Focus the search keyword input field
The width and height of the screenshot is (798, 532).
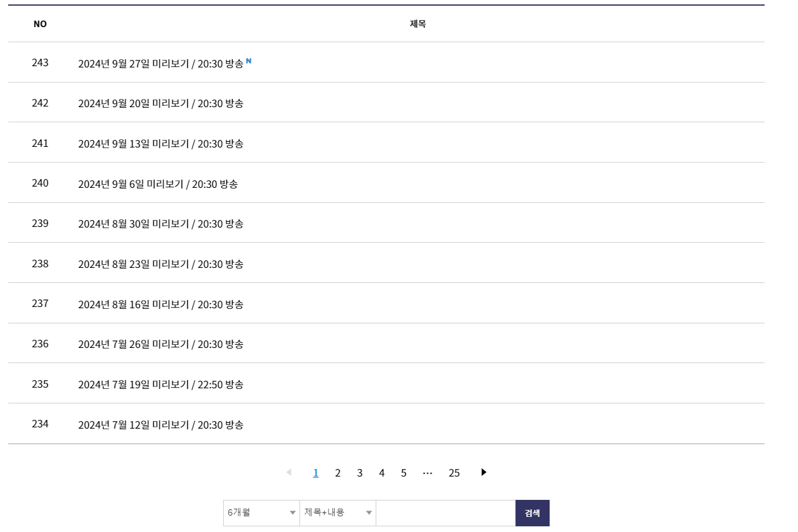tap(446, 513)
